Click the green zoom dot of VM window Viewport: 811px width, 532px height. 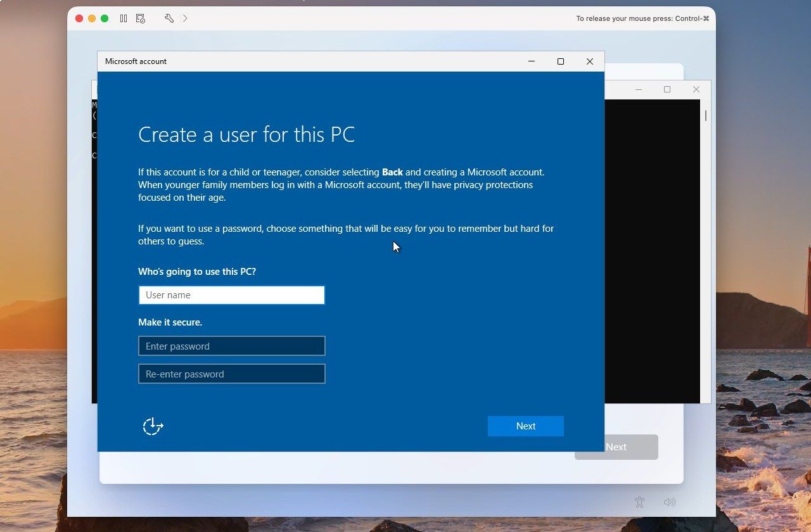(105, 18)
